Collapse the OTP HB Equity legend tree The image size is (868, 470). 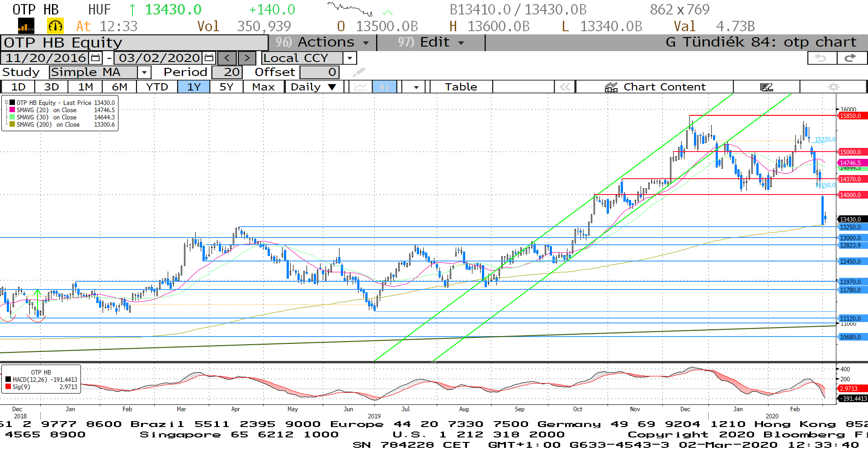coord(6,103)
